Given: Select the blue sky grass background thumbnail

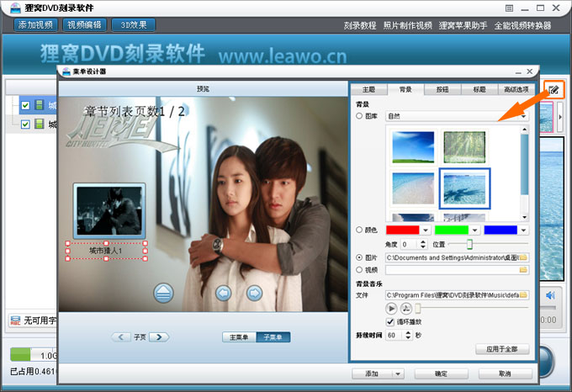Looking at the screenshot, I should click(x=413, y=147).
